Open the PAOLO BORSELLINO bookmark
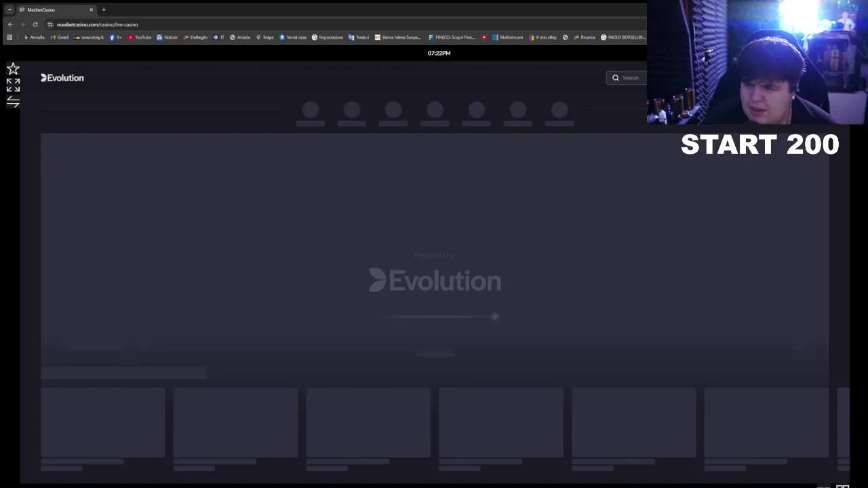The height and width of the screenshot is (488, 868). point(623,37)
